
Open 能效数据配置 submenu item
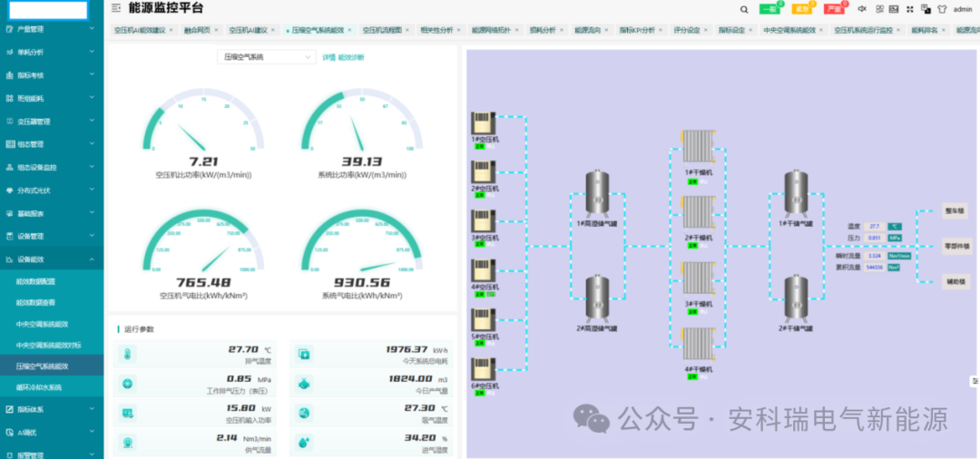(x=52, y=281)
